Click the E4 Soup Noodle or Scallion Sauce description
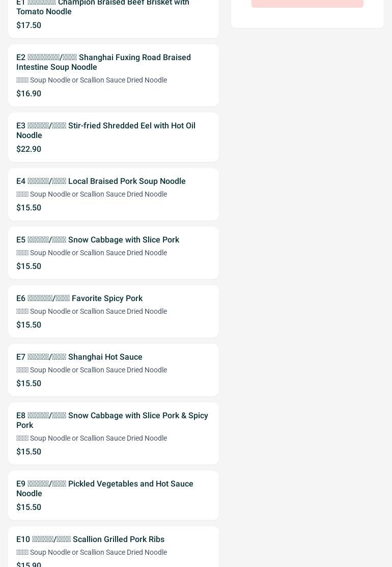The height and width of the screenshot is (567, 392). click(x=92, y=194)
